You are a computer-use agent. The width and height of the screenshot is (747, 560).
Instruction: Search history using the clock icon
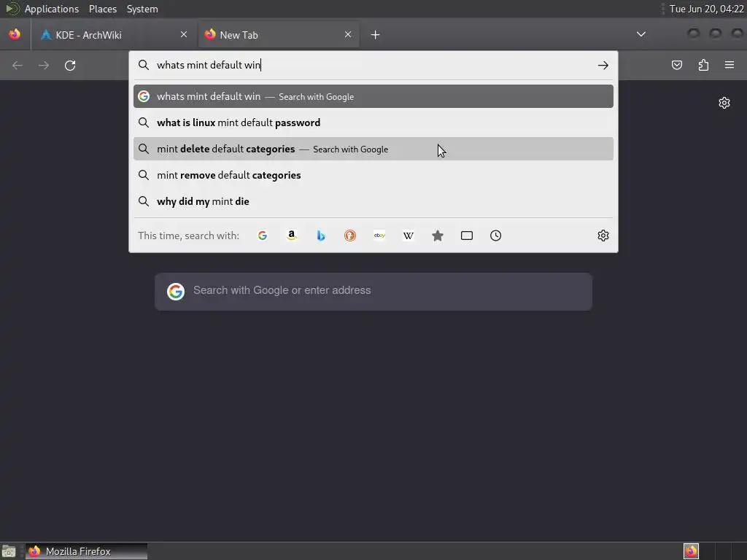pyautogui.click(x=496, y=236)
